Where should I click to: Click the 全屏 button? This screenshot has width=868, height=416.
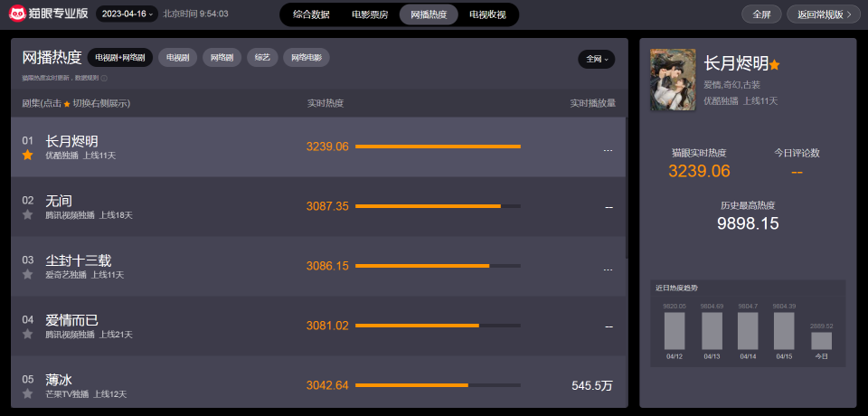[761, 14]
